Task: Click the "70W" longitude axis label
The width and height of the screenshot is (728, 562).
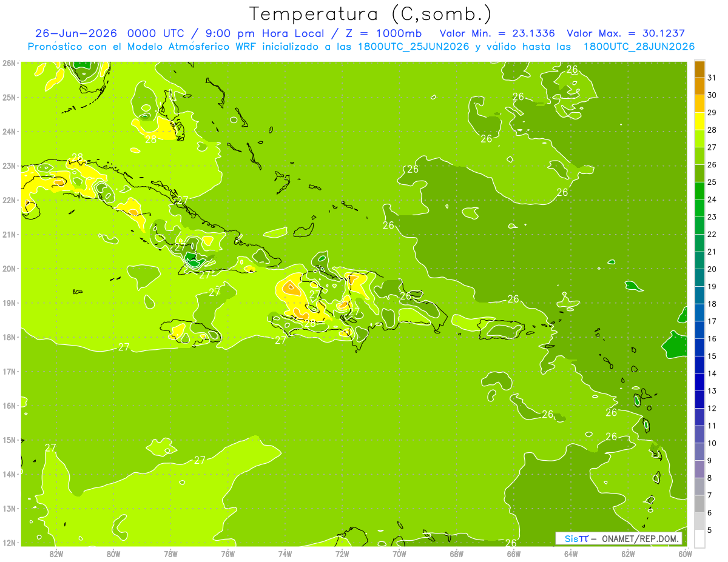Action: point(399,554)
